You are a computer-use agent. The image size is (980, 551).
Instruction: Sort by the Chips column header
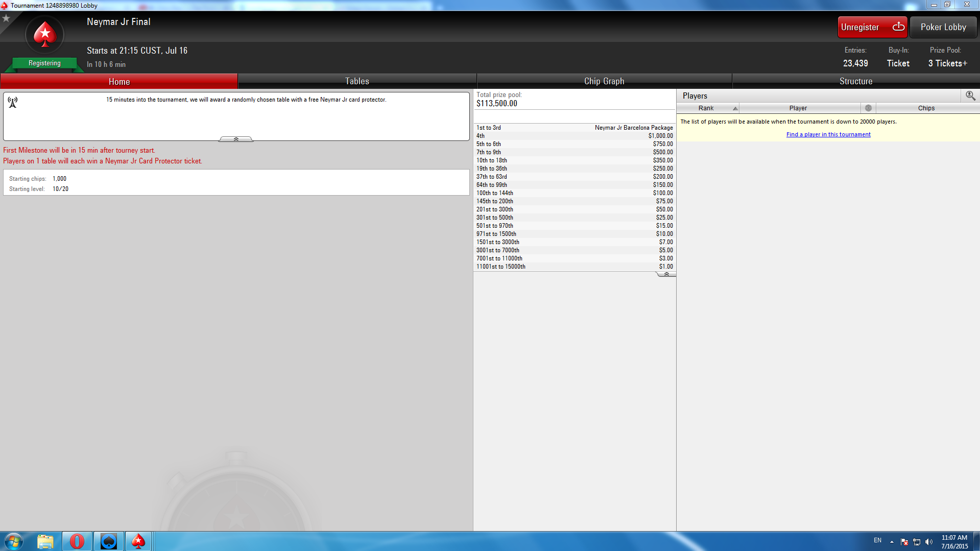coord(927,108)
